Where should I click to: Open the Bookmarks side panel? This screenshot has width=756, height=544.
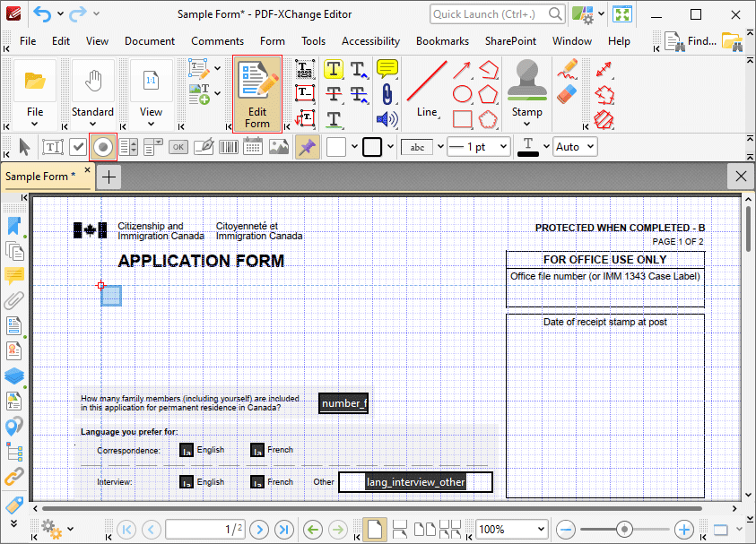click(x=14, y=226)
